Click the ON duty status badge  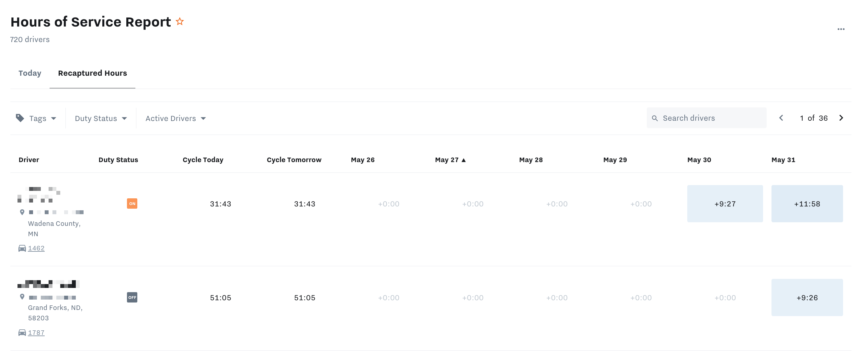click(132, 203)
